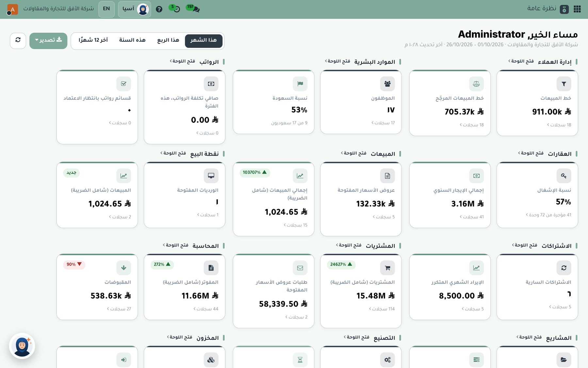
Task: Click the chart icon on الإيراد الشهري المتكرر card
Action: click(476, 268)
